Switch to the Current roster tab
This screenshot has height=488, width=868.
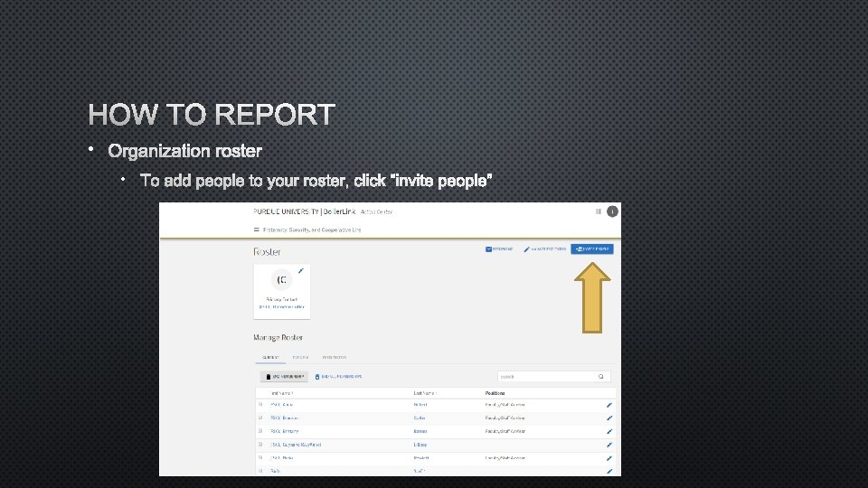coord(270,358)
